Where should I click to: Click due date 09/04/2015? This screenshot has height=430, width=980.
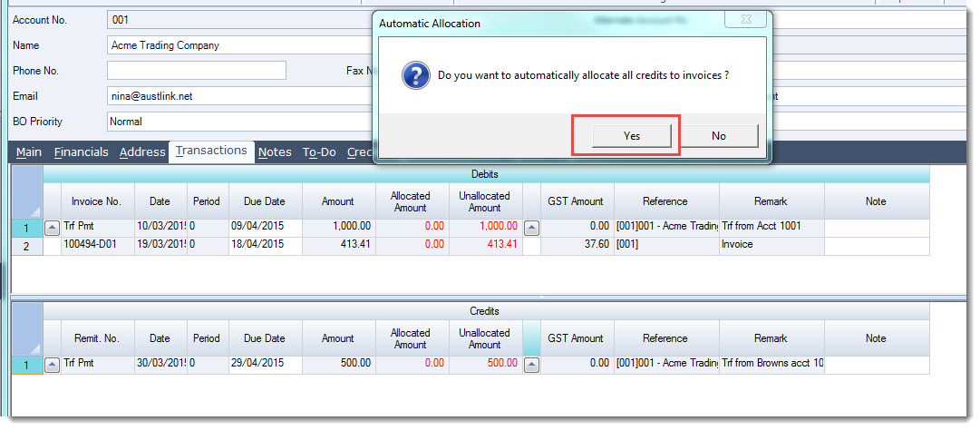266,228
